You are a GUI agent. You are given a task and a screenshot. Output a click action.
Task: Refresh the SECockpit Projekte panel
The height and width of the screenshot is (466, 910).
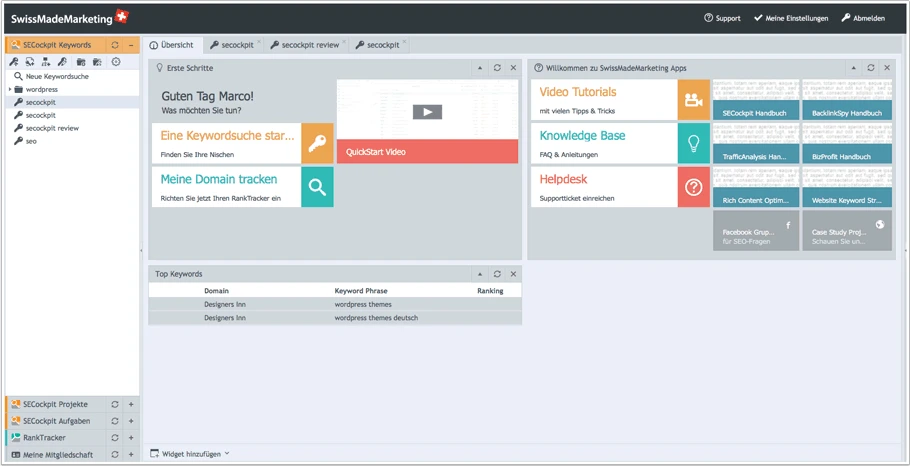pos(115,404)
